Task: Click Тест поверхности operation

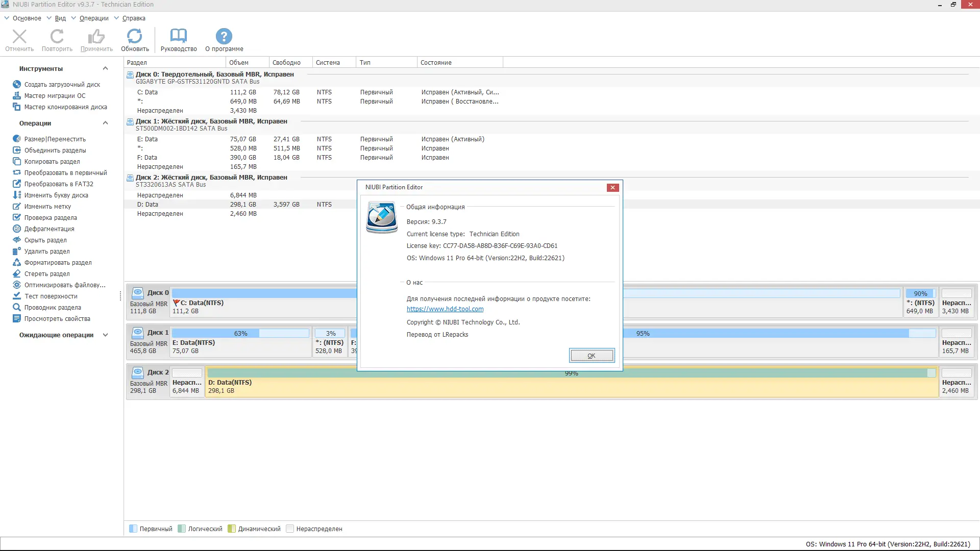Action: click(51, 296)
